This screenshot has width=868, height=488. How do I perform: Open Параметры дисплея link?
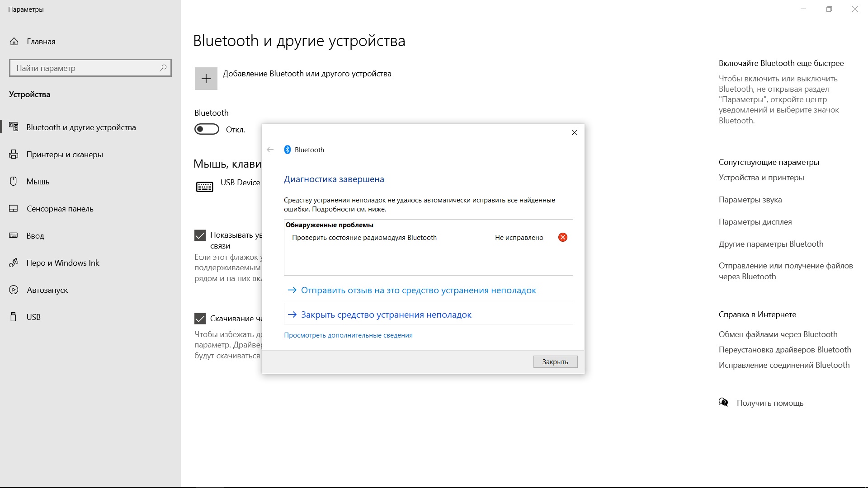click(x=755, y=222)
